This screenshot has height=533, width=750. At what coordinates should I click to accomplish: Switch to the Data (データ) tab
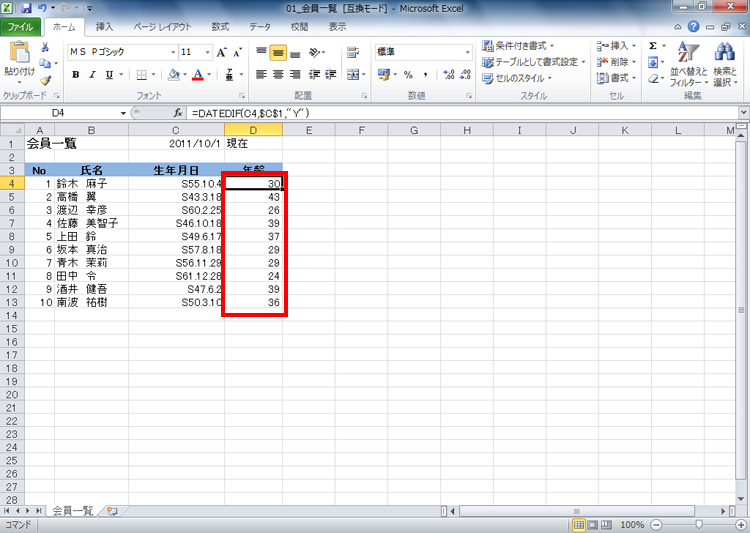coord(260,27)
